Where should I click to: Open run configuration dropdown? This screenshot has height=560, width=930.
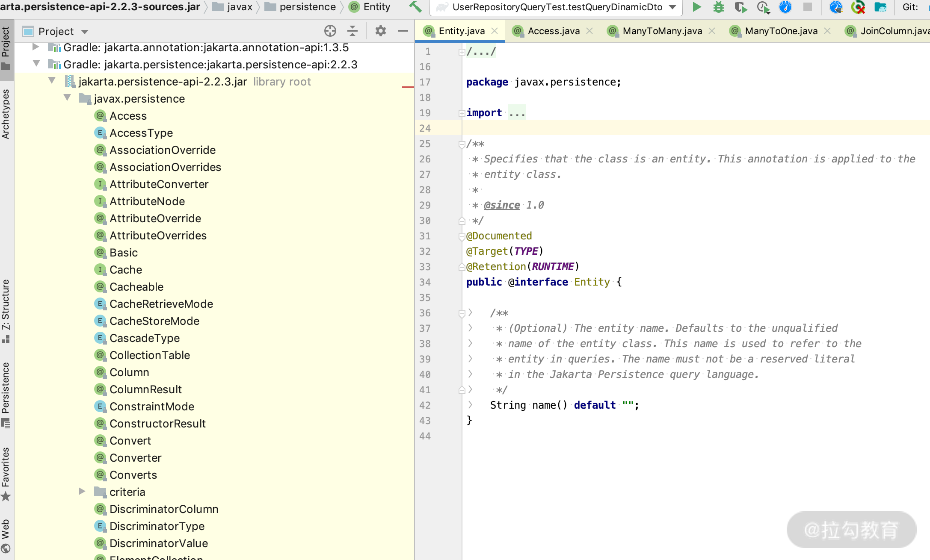tap(672, 7)
